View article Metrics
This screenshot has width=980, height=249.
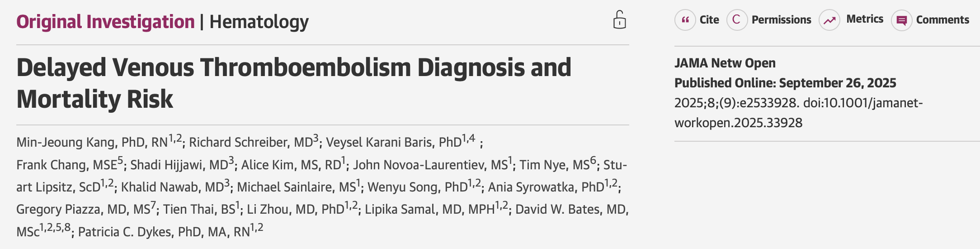864,19
